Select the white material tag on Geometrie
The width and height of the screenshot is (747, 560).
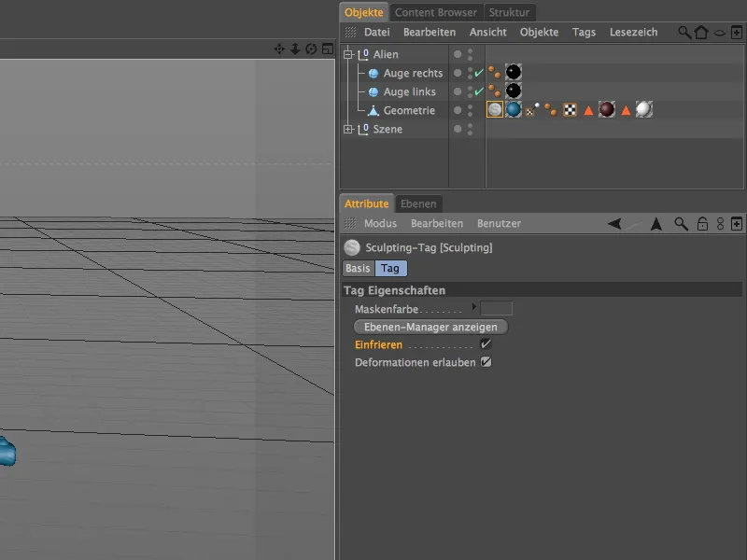[x=643, y=109]
